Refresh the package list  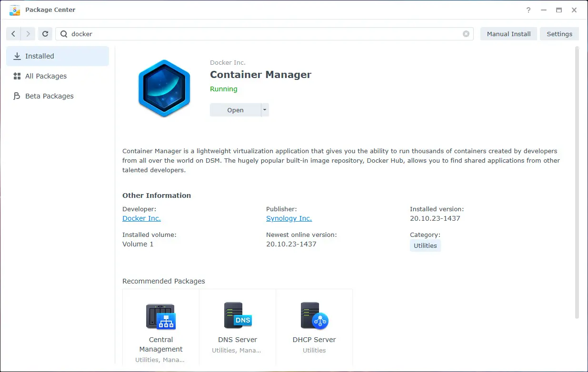45,34
